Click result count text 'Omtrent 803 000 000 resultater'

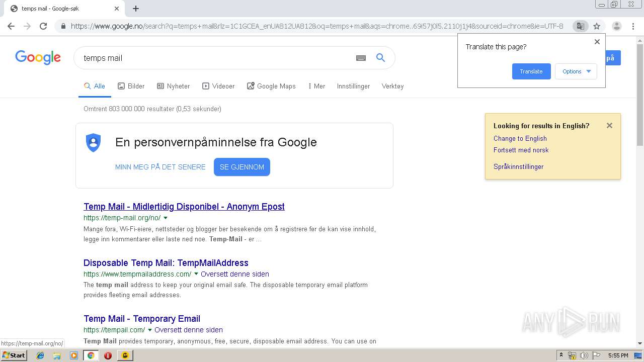152,109
